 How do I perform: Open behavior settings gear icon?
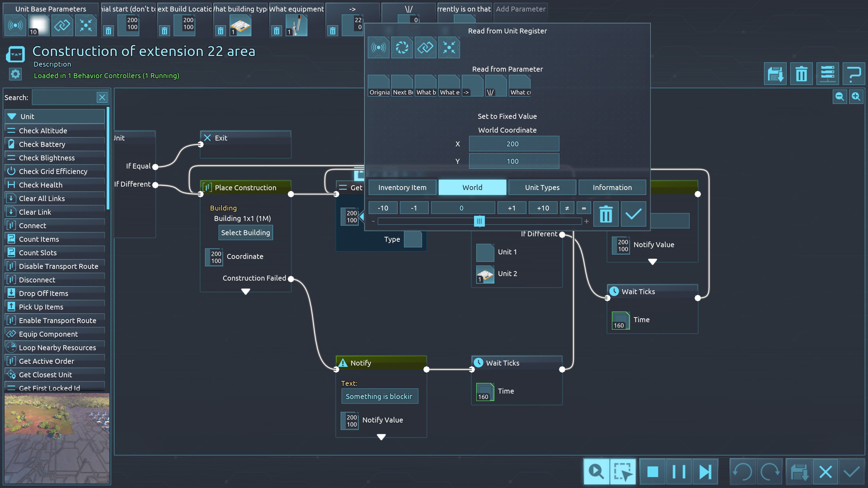click(15, 74)
